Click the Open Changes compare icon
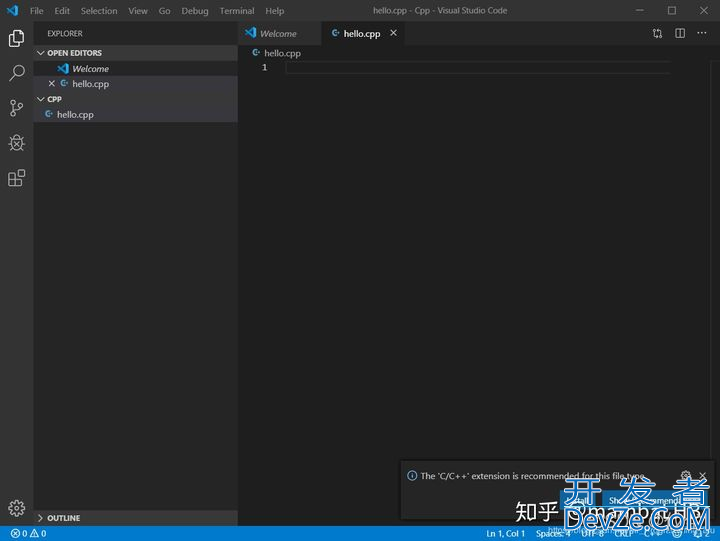 [658, 33]
